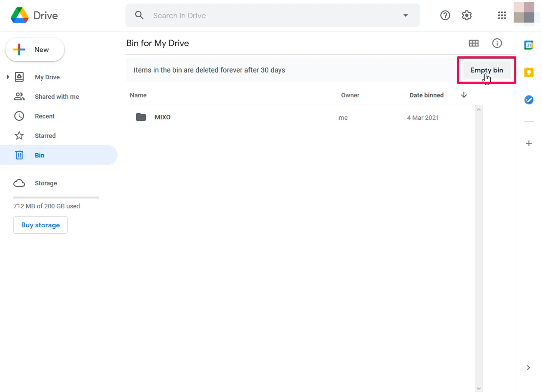This screenshot has height=392, width=542.
Task: Open the Settings gear menu
Action: point(466,15)
